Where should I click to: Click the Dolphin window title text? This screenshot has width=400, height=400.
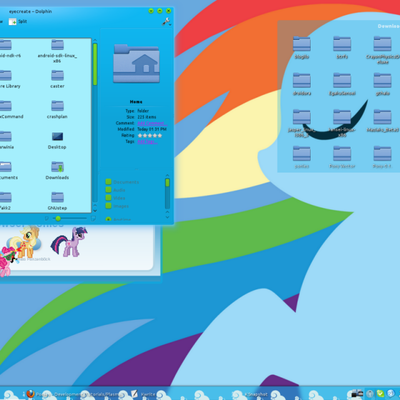click(30, 11)
